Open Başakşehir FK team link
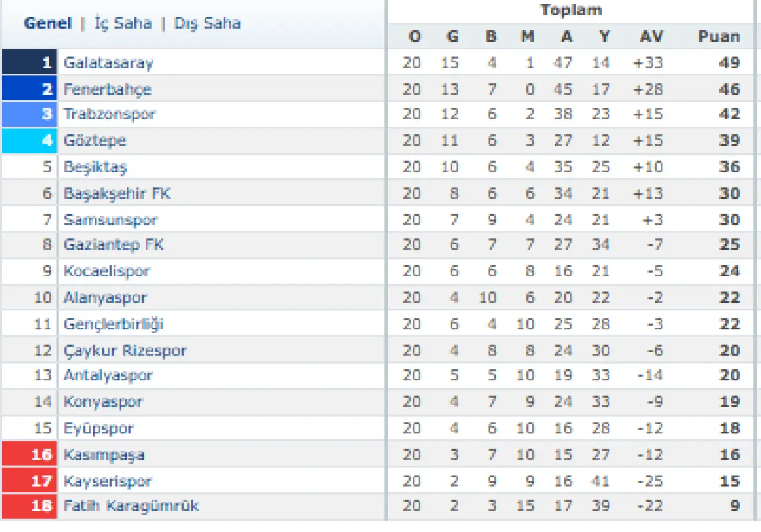The height and width of the screenshot is (532, 761). pyautogui.click(x=117, y=194)
